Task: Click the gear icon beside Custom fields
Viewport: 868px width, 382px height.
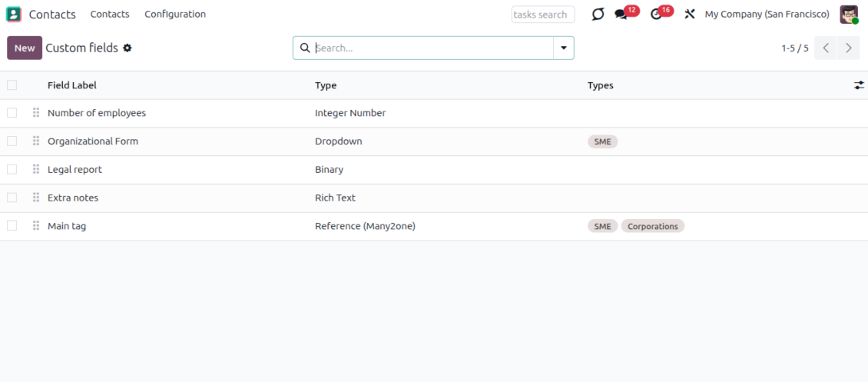Action: (x=128, y=48)
